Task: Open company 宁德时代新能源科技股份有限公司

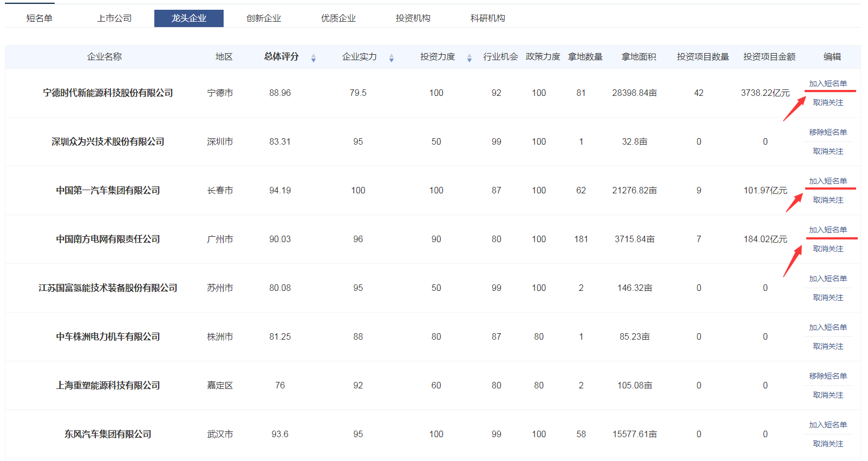Action: pyautogui.click(x=108, y=93)
